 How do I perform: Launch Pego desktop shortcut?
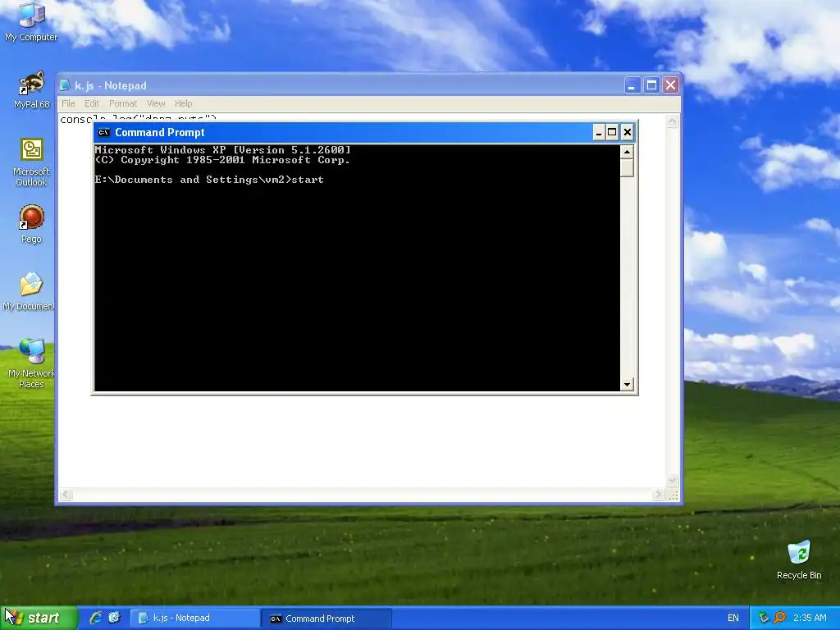(x=31, y=224)
